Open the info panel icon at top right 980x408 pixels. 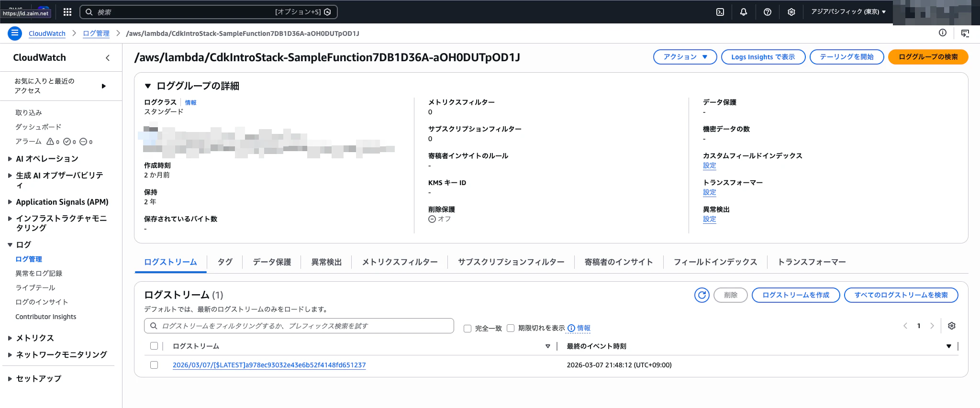943,33
